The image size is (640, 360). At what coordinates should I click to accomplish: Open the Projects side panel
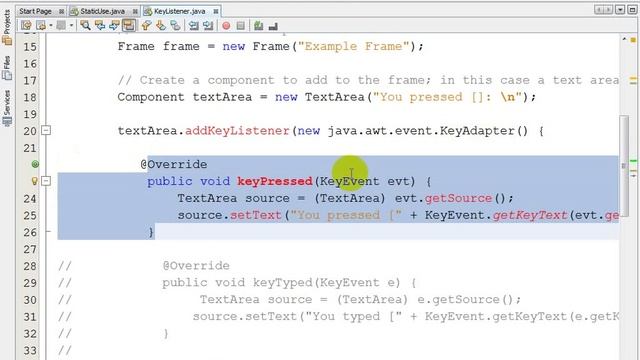tap(7, 27)
